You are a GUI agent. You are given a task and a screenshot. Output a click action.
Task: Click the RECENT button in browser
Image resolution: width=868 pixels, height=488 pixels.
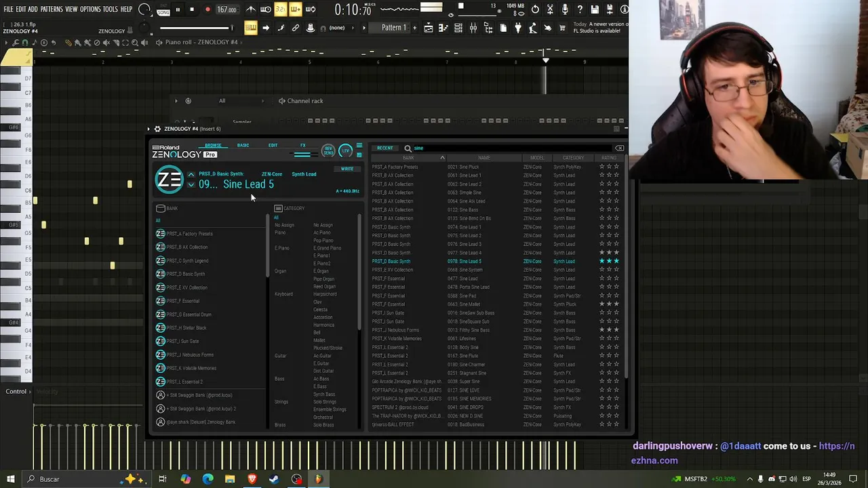tap(385, 148)
